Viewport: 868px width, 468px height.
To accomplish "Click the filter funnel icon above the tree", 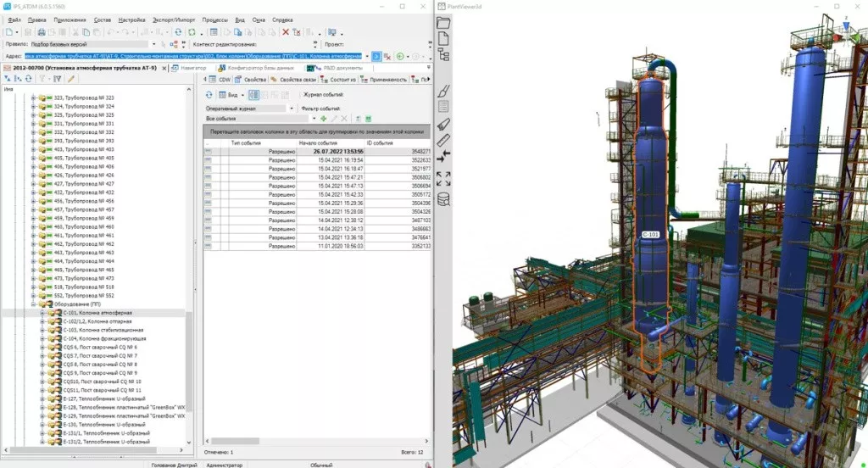I will [42, 79].
